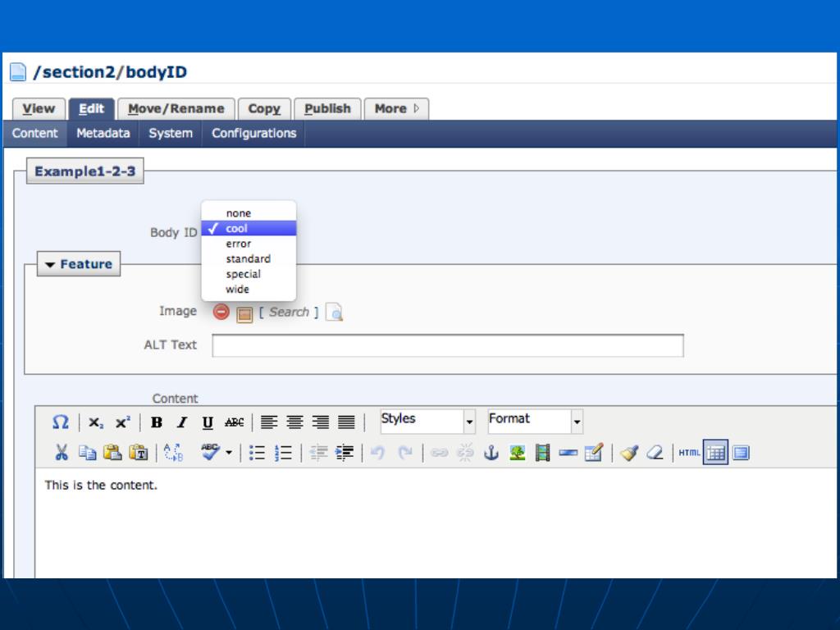Justify text fully
The height and width of the screenshot is (630, 840).
(346, 422)
